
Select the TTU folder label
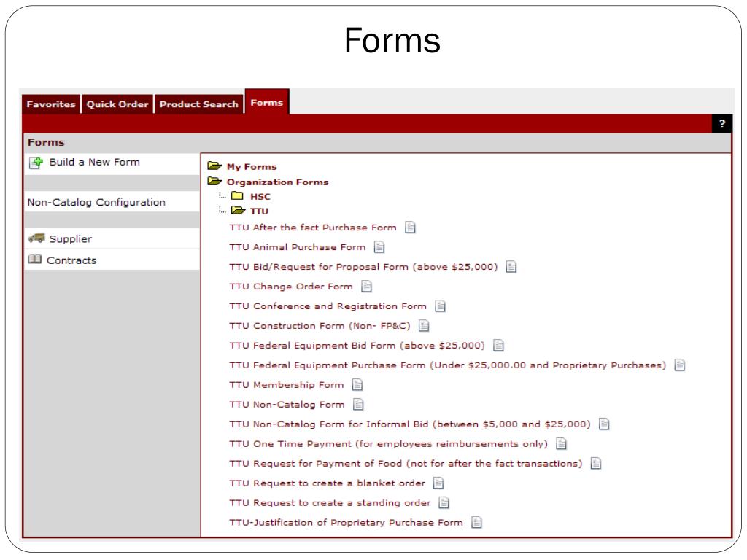click(x=259, y=211)
